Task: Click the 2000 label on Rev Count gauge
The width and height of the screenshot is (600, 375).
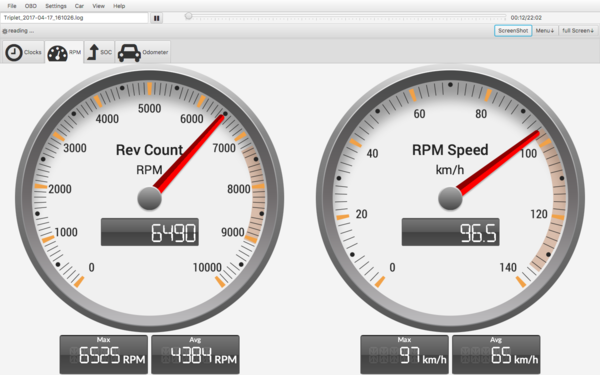Action: coord(60,189)
